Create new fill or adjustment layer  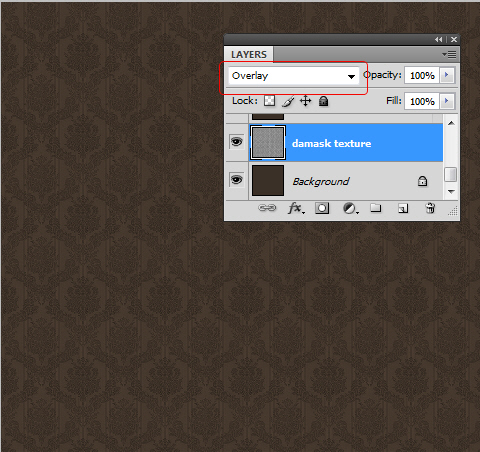(351, 209)
